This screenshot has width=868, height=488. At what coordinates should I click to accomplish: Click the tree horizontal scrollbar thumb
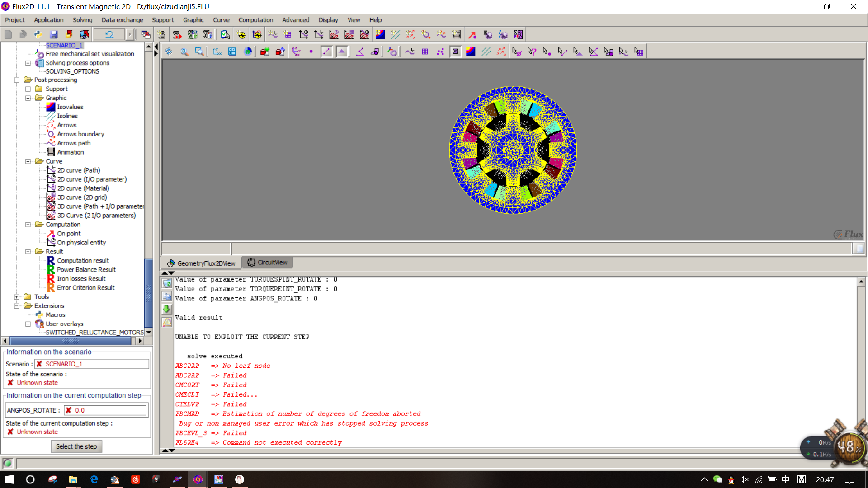pyautogui.click(x=70, y=341)
